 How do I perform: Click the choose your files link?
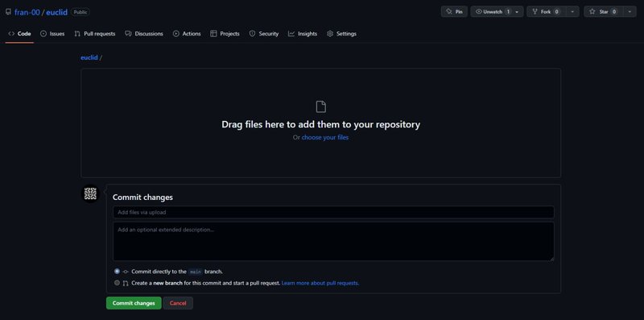[x=325, y=137]
